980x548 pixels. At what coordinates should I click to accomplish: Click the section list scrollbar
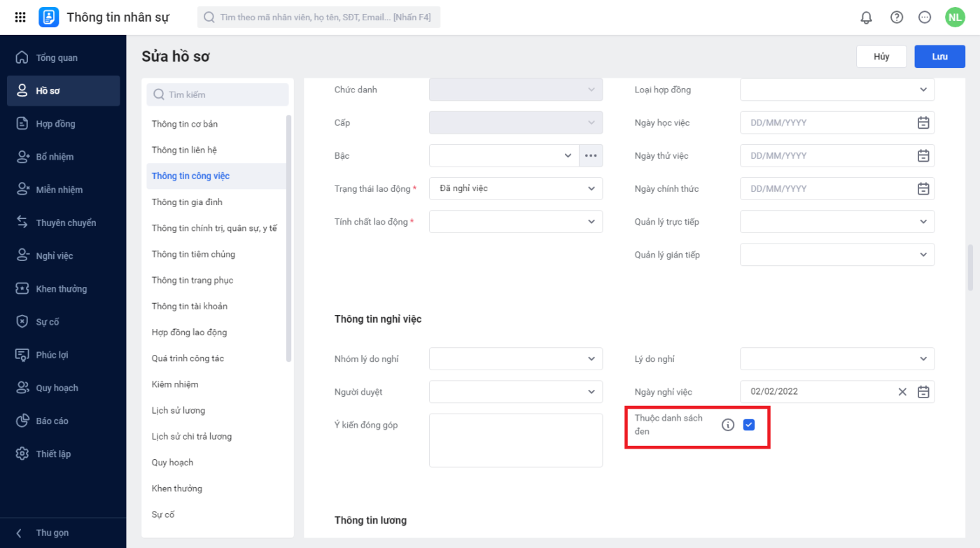(x=289, y=238)
